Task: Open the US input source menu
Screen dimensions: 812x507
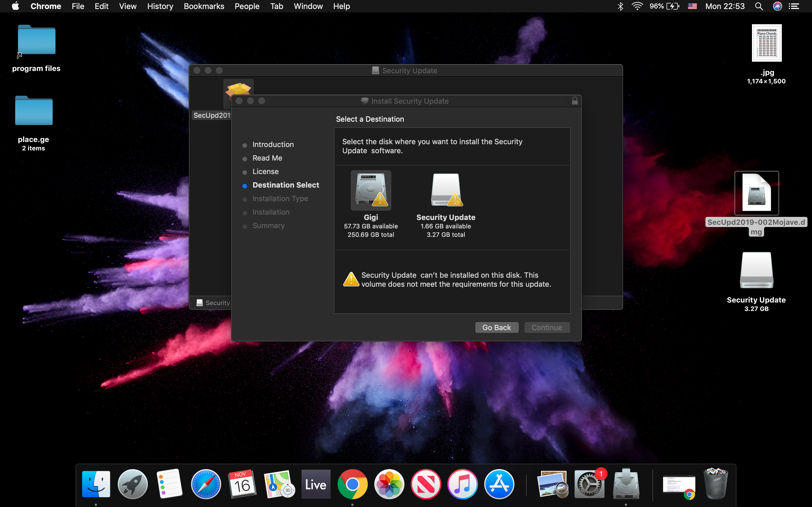Action: point(692,6)
